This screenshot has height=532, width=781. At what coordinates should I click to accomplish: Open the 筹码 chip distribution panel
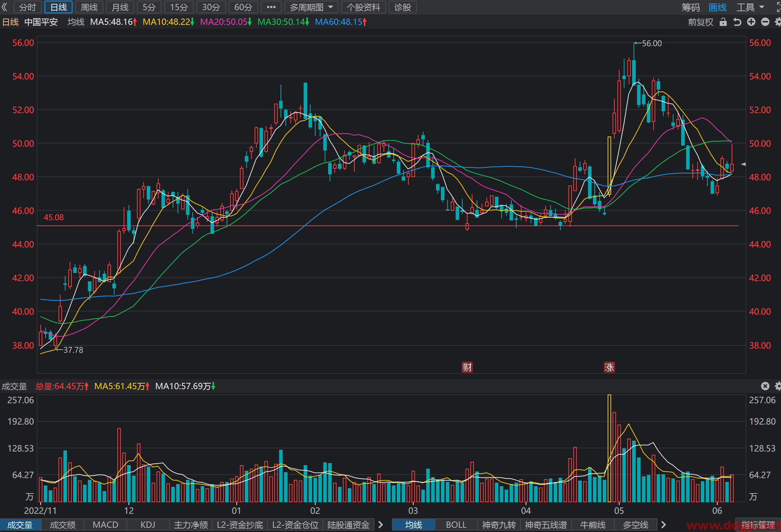(x=691, y=7)
